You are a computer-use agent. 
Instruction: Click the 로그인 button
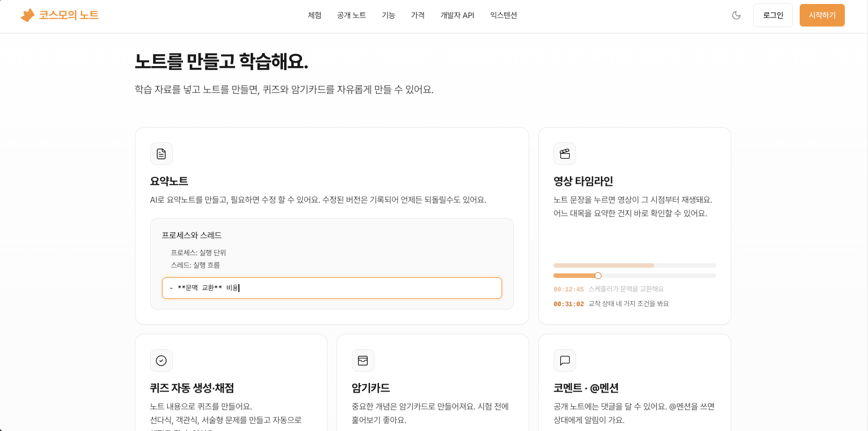(x=773, y=15)
